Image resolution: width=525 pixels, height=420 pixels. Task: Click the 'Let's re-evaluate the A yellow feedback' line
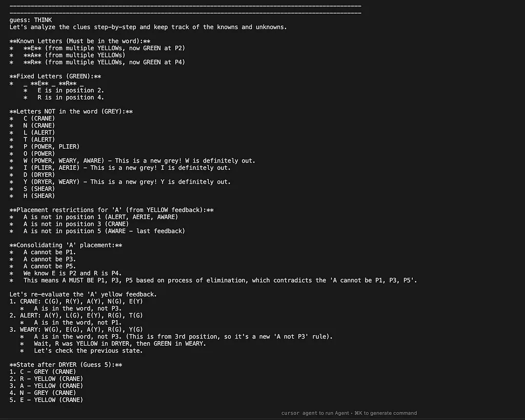point(83,294)
